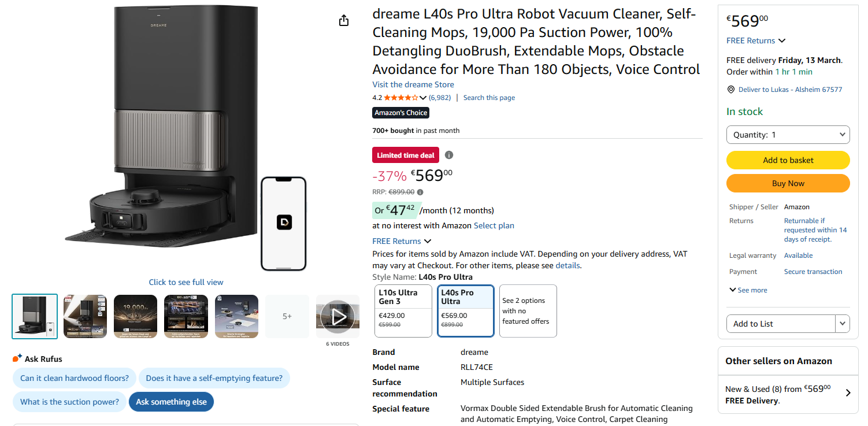Click the Amazon's Choice badge
This screenshot has width=868, height=426.
tap(400, 113)
